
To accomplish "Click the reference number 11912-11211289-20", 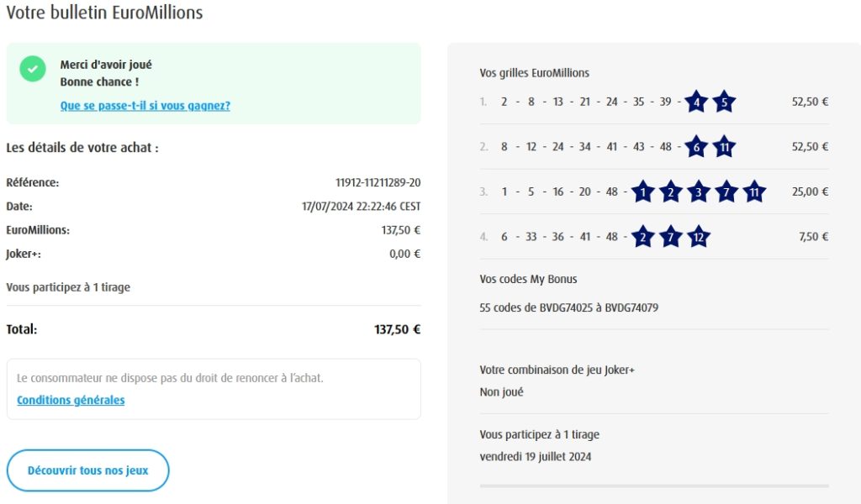I will tap(378, 182).
